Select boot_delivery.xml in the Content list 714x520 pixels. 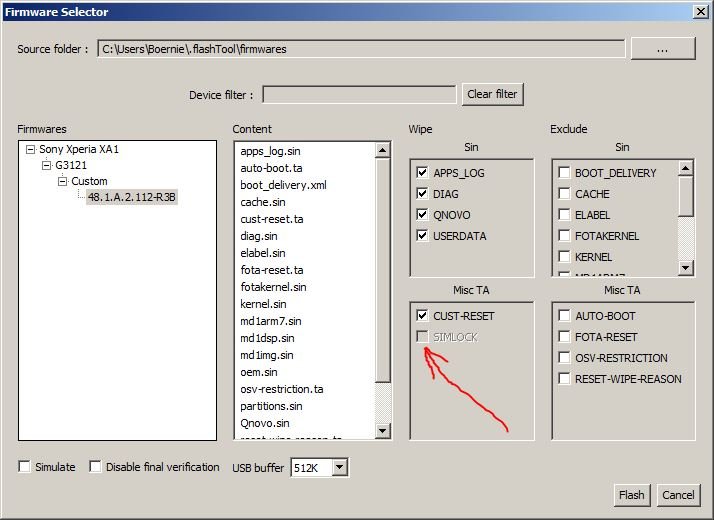(x=283, y=185)
